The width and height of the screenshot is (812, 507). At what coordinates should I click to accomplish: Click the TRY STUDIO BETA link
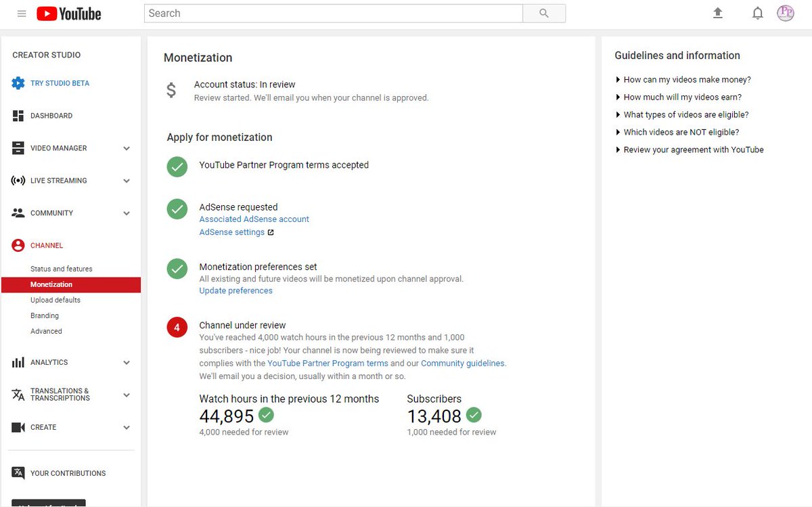[x=60, y=83]
